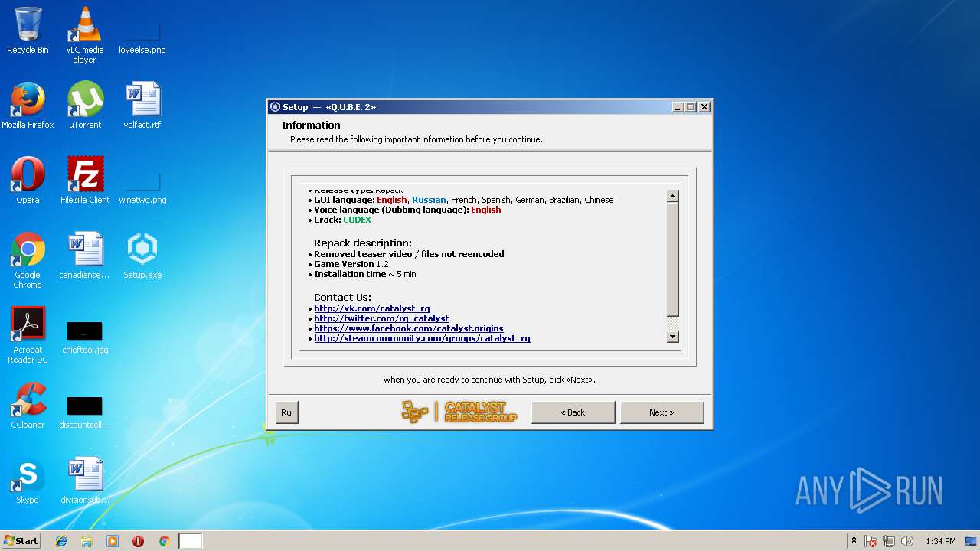Image resolution: width=980 pixels, height=551 pixels.
Task: Select the Setup.exe desktop icon
Action: tap(142, 256)
